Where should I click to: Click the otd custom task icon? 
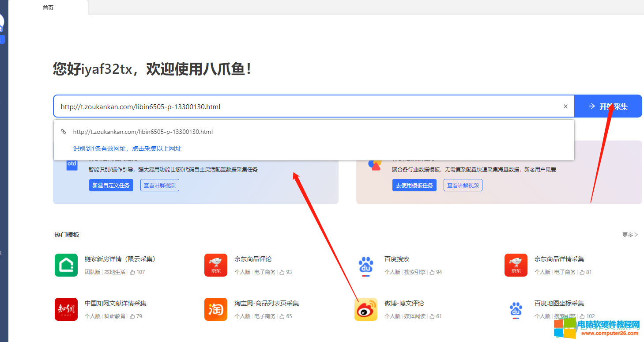click(x=72, y=165)
